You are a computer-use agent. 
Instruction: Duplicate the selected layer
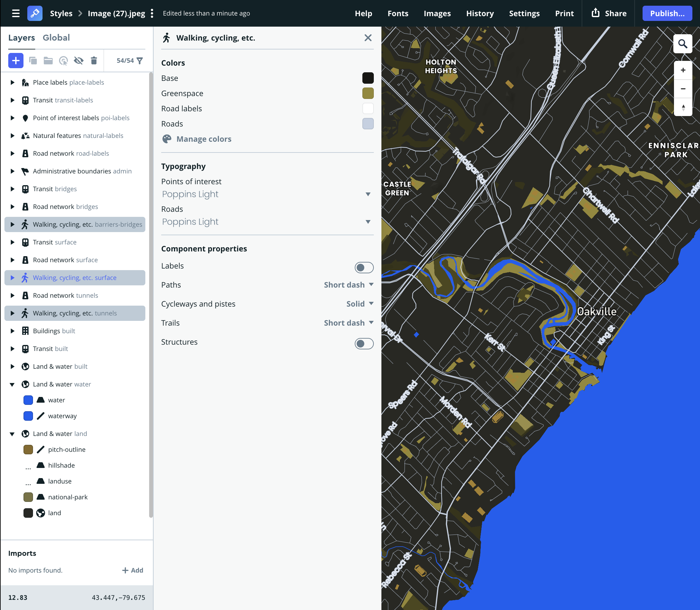(33, 61)
